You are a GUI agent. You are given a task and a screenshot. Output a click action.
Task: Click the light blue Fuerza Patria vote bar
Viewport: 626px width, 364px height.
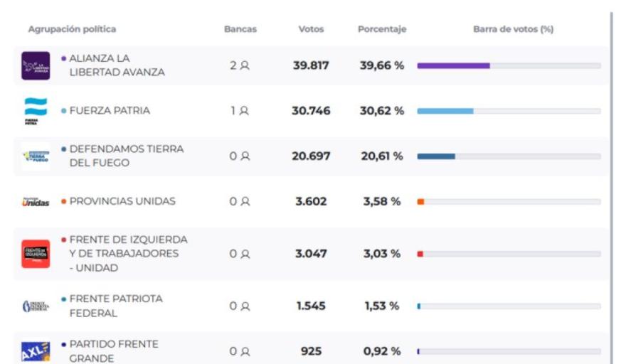[445, 111]
